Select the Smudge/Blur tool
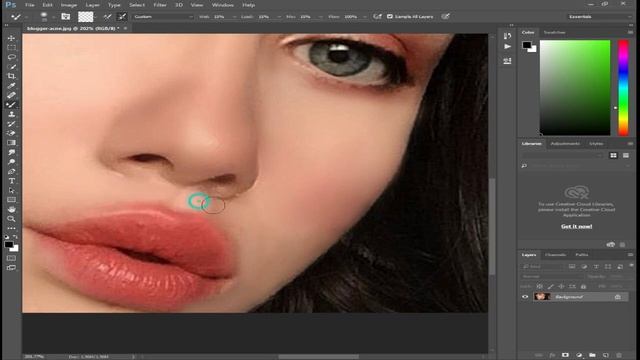Image resolution: width=640 pixels, height=360 pixels. (x=11, y=152)
